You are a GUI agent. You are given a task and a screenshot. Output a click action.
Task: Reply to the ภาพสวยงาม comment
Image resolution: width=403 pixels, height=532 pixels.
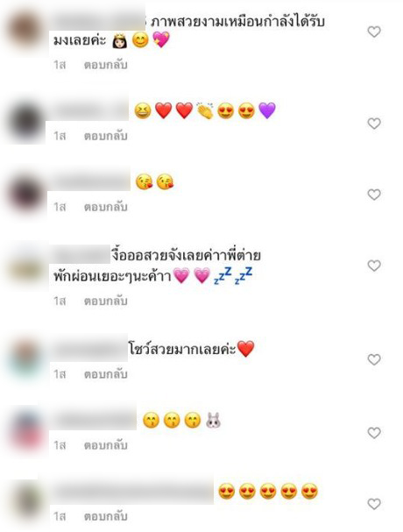105,65
